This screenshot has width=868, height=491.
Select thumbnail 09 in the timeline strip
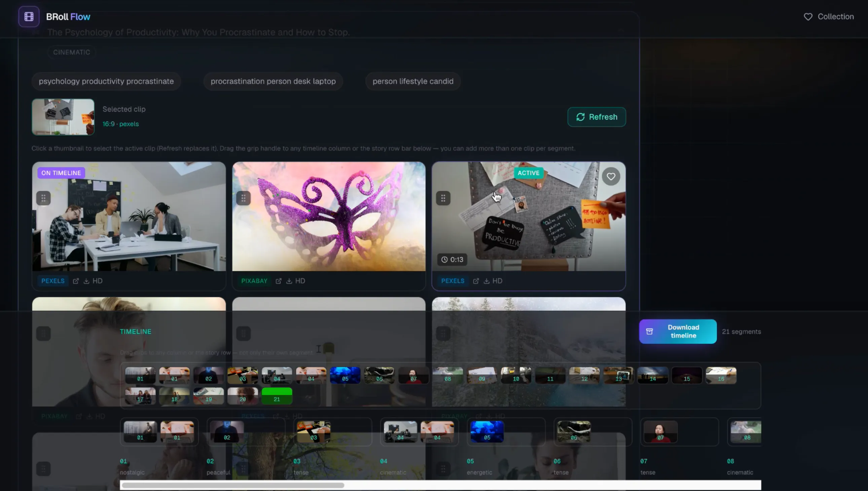pyautogui.click(x=482, y=375)
